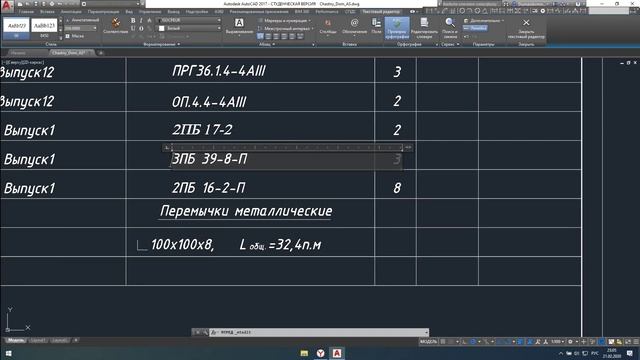Viewport: 640px width, 360px height.
Task: Open the Параметризация ribbon tab
Action: [103, 12]
